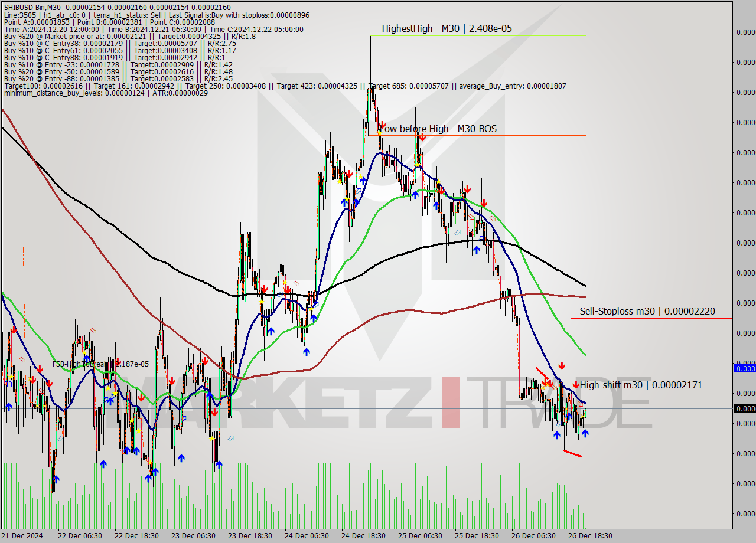Click the 'HighestHigh M30 | 2.408e-05' label
Screen dimensions: 756x543
point(447,28)
